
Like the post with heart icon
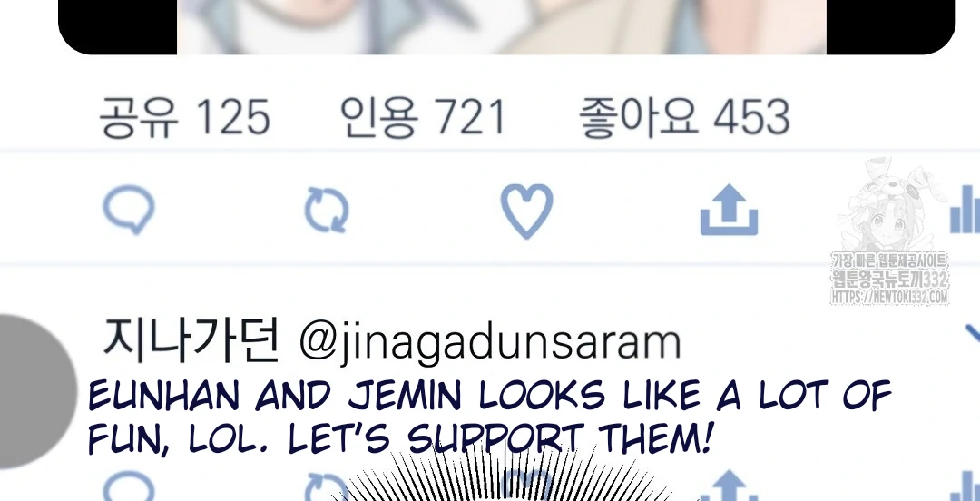527,211
